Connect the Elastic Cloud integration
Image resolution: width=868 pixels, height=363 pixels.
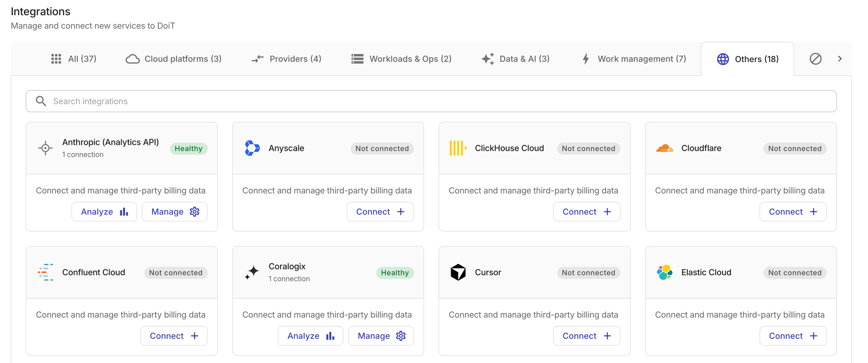pos(793,336)
